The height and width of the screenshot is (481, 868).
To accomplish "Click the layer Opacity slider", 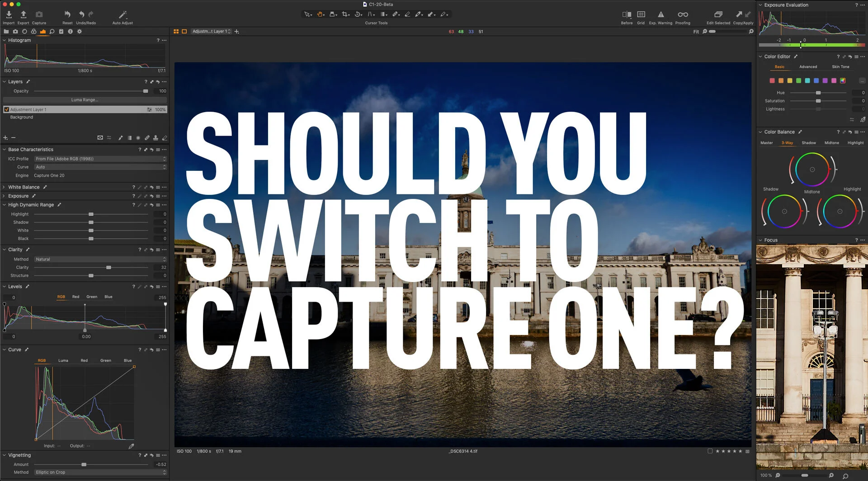I will point(91,91).
